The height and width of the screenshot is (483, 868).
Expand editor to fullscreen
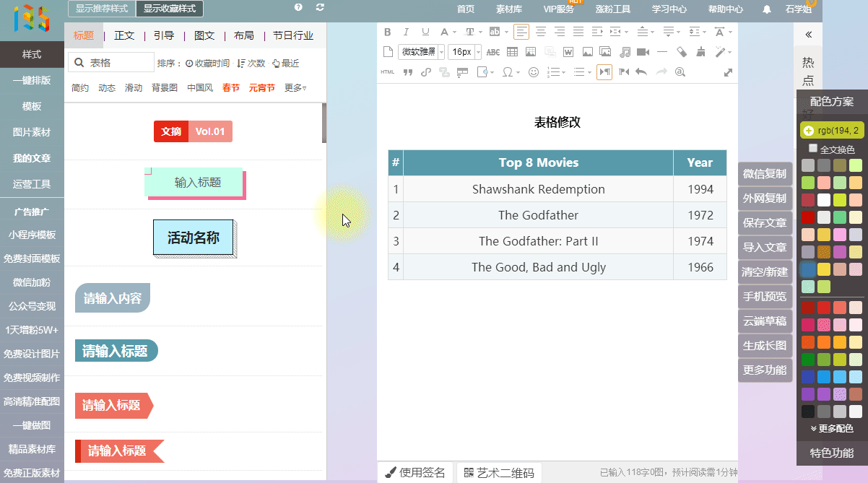728,72
